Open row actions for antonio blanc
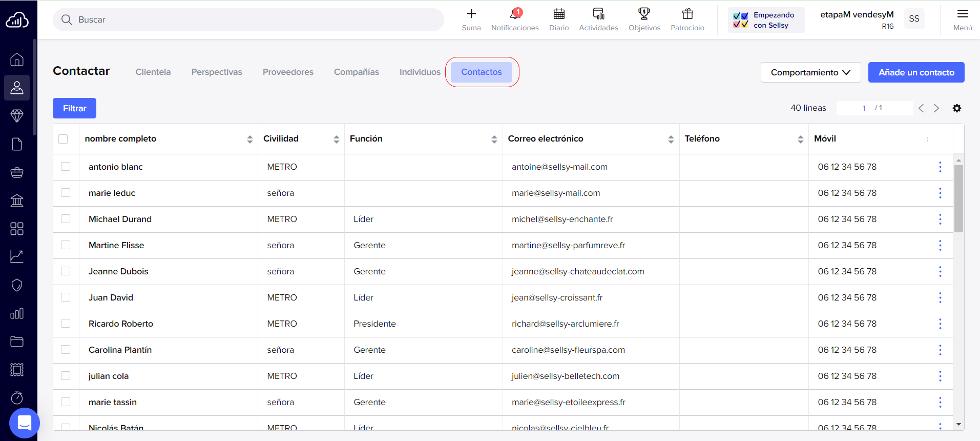 click(x=940, y=167)
